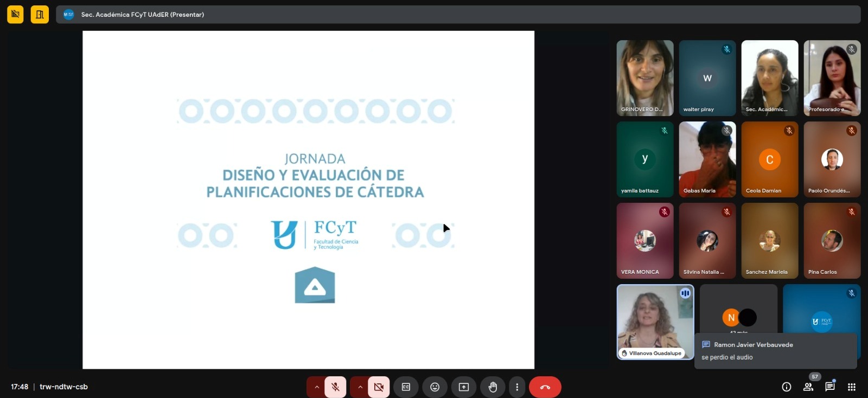Click the yellow unpin presentation icon
This screenshot has width=868, height=398.
(x=15, y=15)
